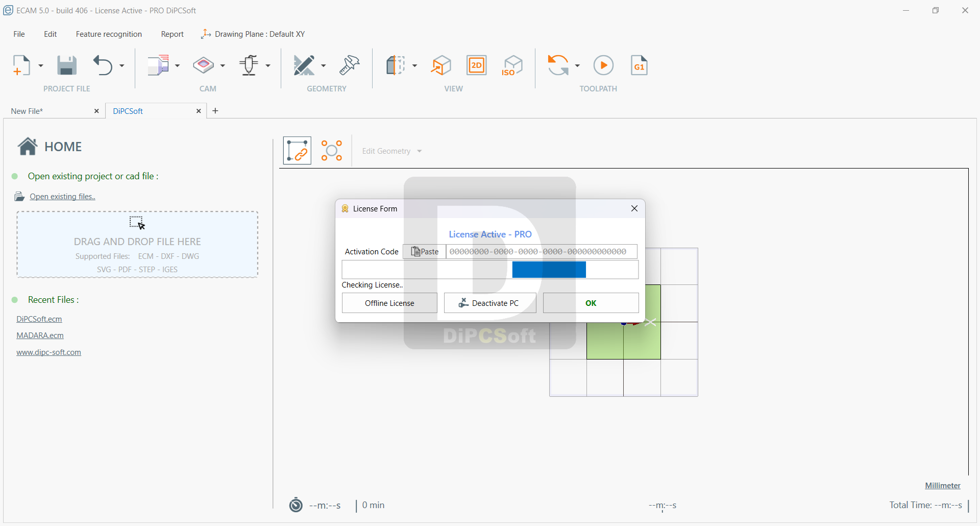Click the Geometry wrench tools icon
This screenshot has width=980, height=526.
(x=350, y=65)
